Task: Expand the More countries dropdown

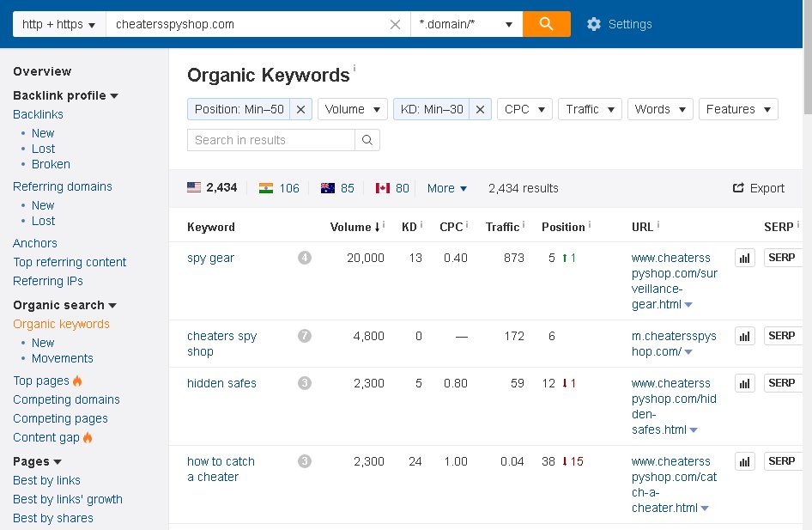Action: click(x=447, y=188)
